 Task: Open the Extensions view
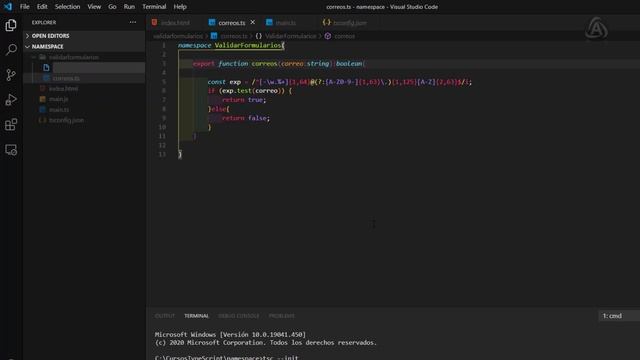tap(11, 124)
